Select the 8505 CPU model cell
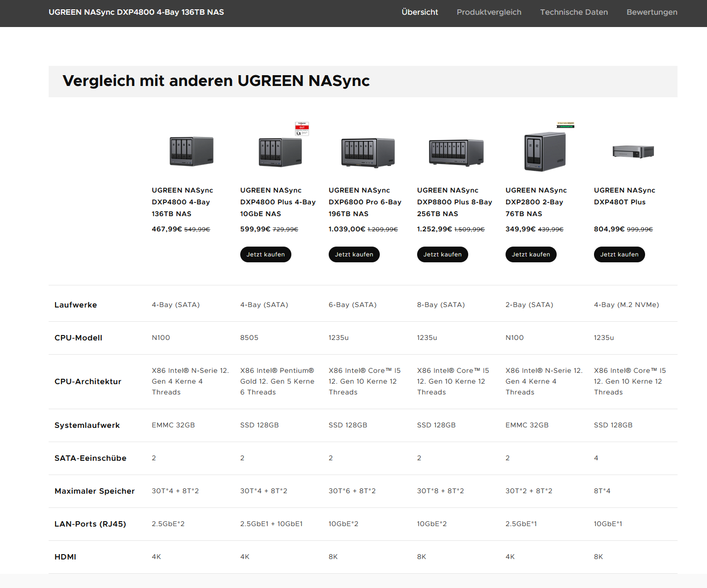Viewport: 707px width, 588px height. tap(249, 338)
